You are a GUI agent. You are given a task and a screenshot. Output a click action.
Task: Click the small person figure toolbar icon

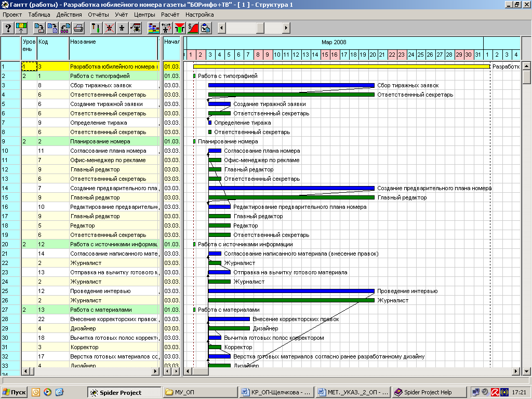click(x=122, y=28)
